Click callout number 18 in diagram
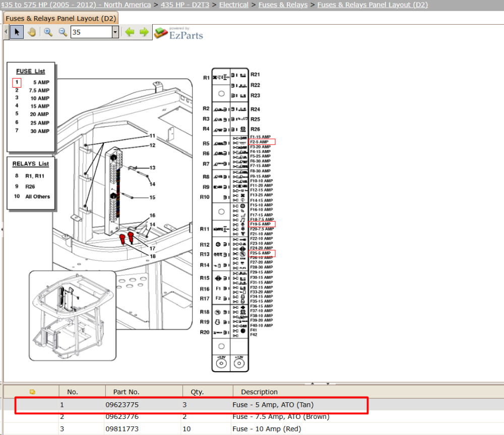 pos(153,256)
